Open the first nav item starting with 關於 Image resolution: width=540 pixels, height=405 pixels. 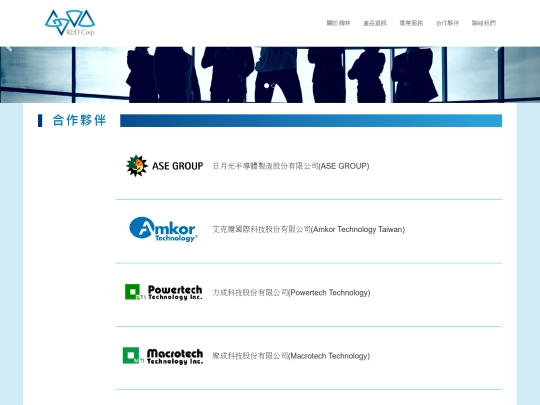coord(338,23)
